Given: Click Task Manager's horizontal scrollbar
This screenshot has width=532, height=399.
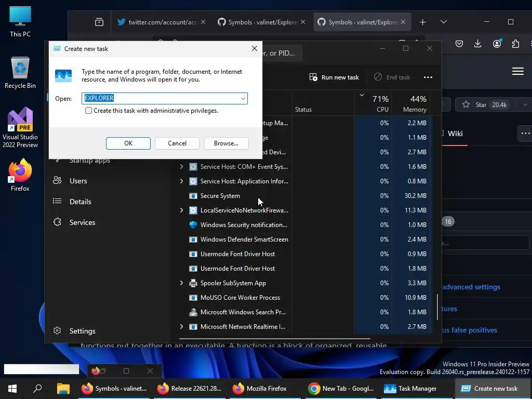Looking at the screenshot, I should click(x=274, y=339).
